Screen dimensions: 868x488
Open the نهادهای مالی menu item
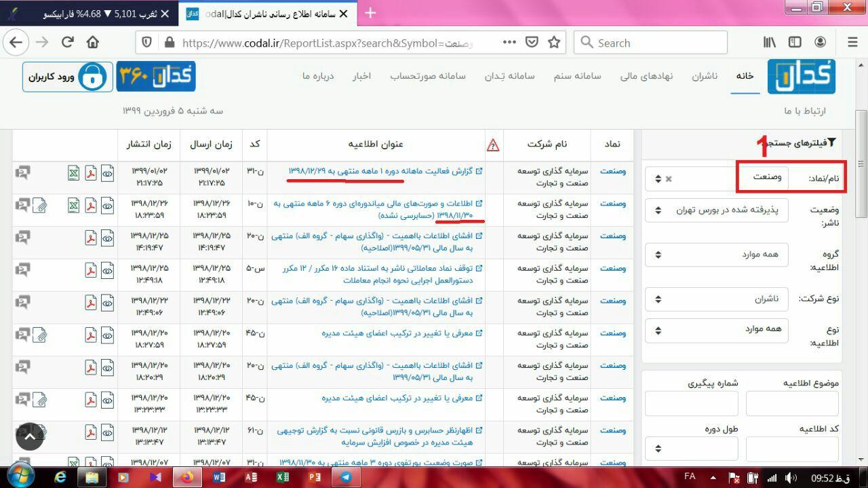pos(646,75)
